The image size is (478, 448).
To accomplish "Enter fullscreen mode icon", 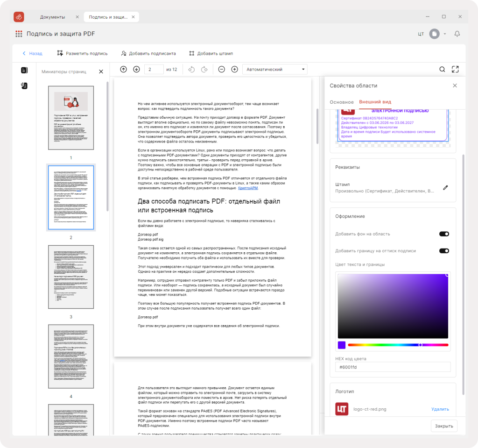I will [x=455, y=69].
